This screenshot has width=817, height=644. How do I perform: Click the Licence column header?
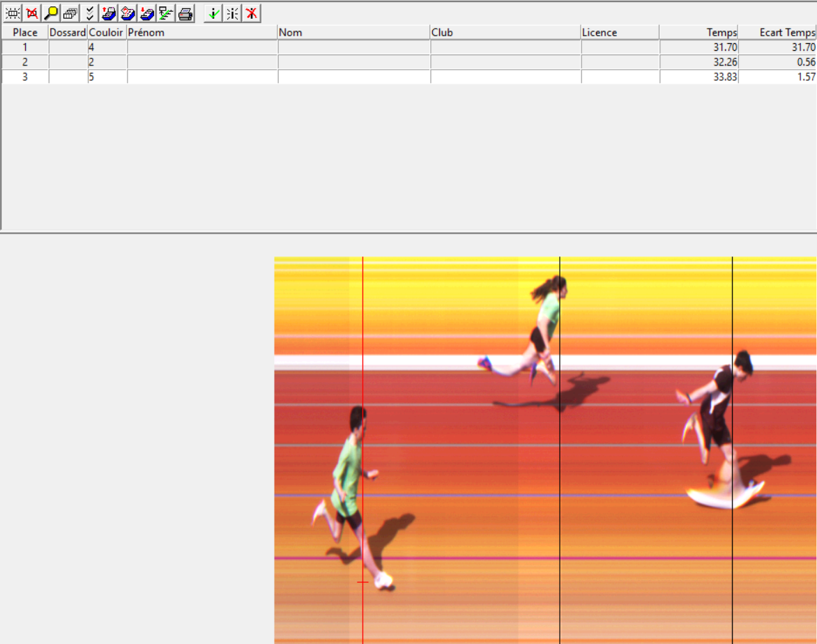tap(620, 32)
